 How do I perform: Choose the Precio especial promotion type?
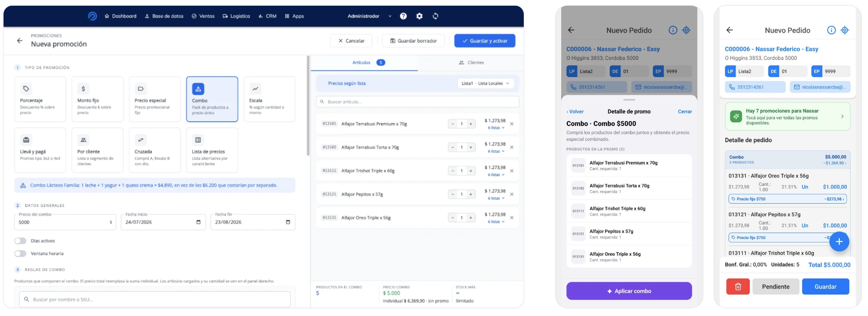pos(154,99)
